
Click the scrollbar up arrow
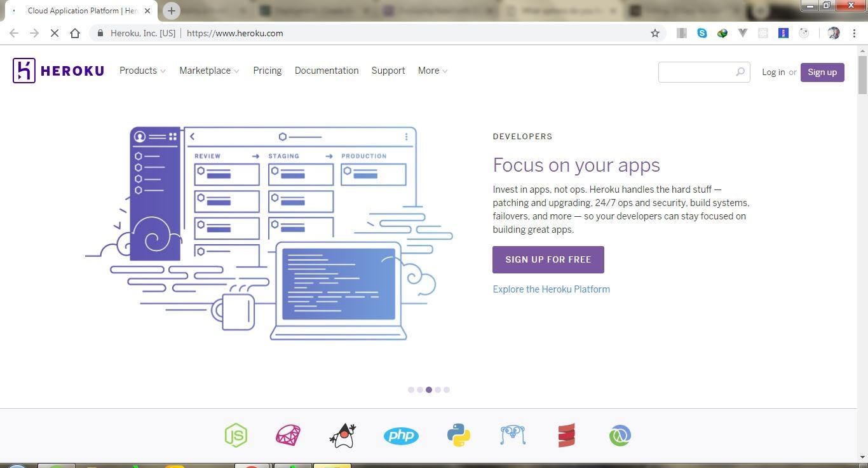point(862,50)
